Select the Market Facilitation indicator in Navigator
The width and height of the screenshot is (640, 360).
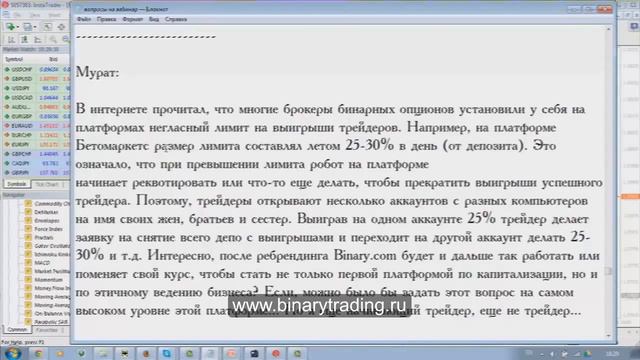[52, 271]
